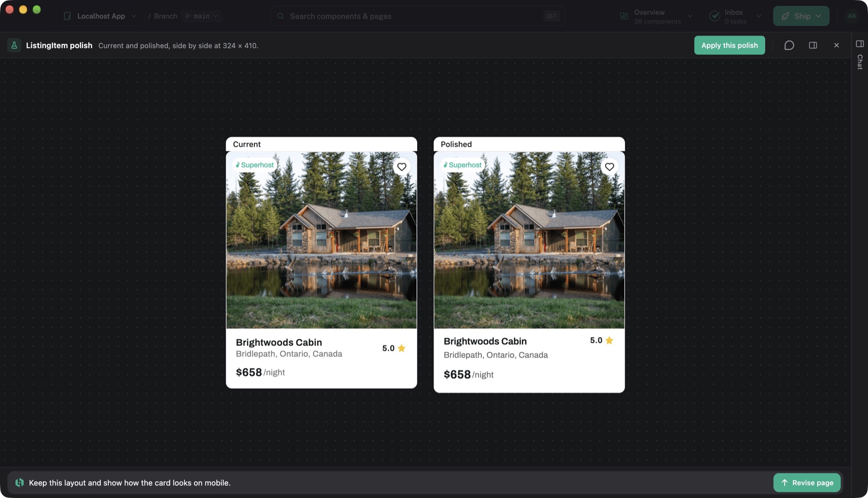This screenshot has width=868, height=498.
Task: Click the search magnifier icon
Action: coord(280,16)
